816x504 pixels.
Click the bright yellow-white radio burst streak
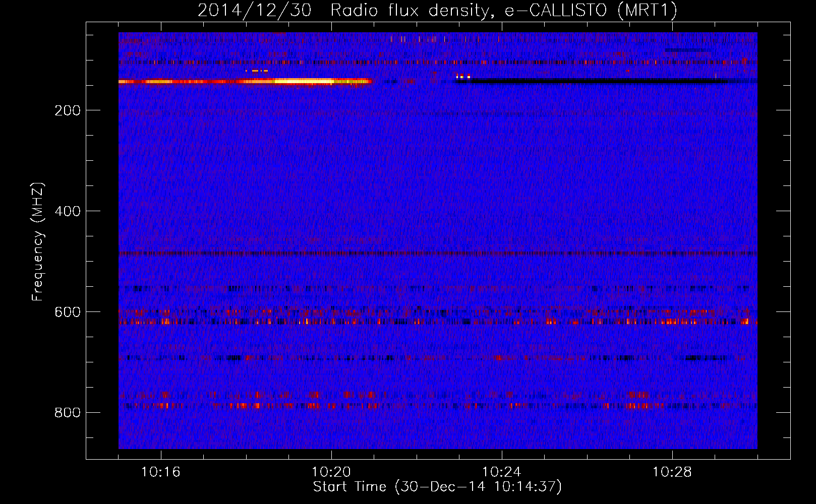[245, 81]
